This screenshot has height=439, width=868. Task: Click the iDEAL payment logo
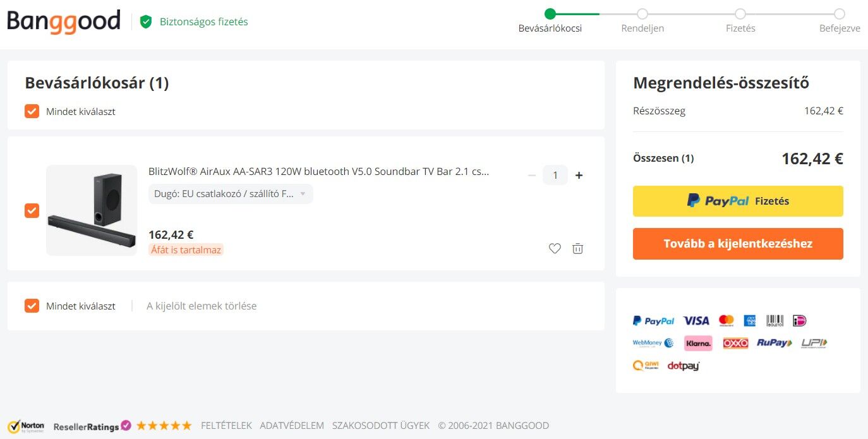(800, 321)
